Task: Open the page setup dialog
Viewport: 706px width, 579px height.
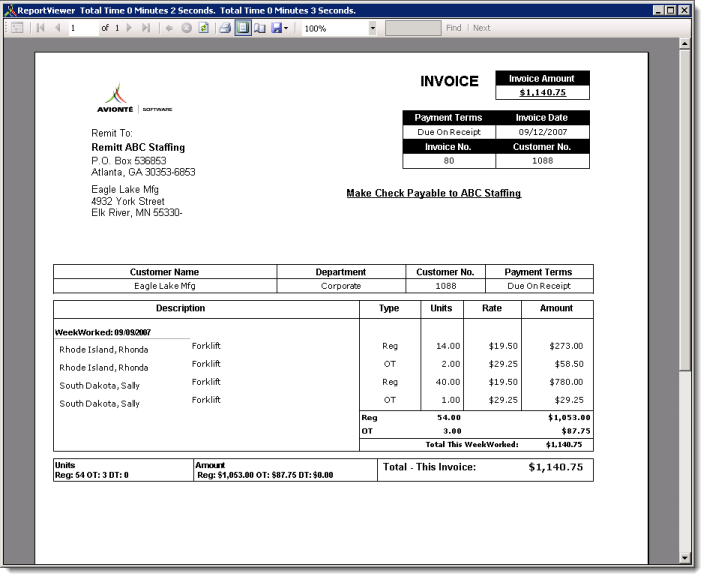Action: tap(260, 28)
